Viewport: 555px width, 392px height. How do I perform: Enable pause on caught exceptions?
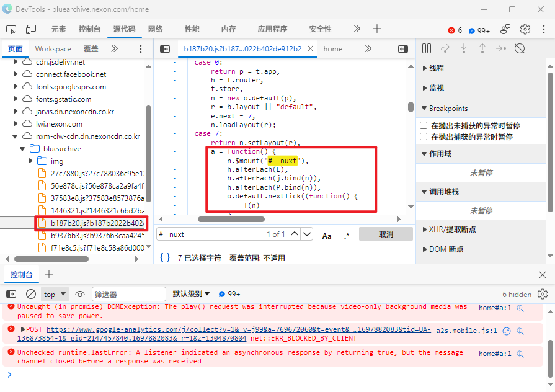[x=424, y=136]
